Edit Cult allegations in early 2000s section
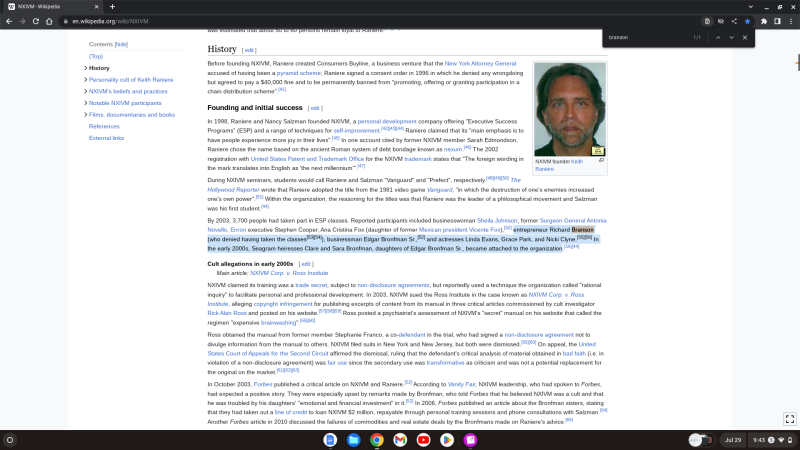Image resolution: width=800 pixels, height=450 pixels. click(x=306, y=264)
